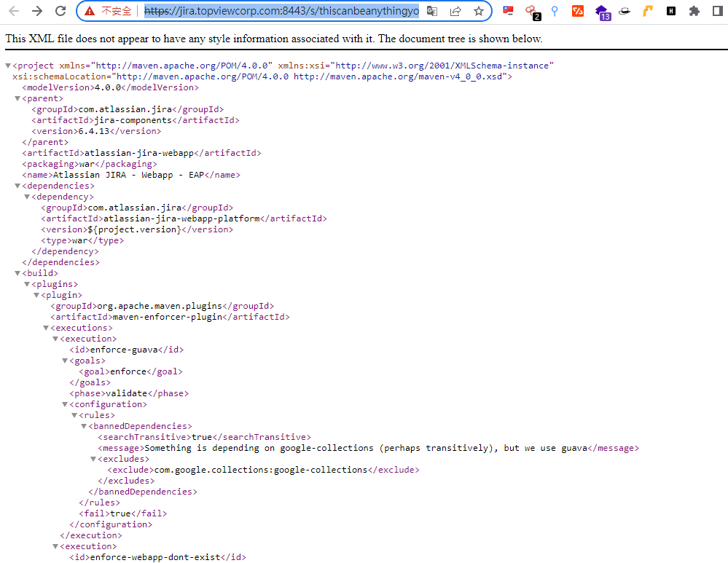The image size is (728, 563).
Task: Go forward with the browser forward arrow
Action: tap(37, 11)
